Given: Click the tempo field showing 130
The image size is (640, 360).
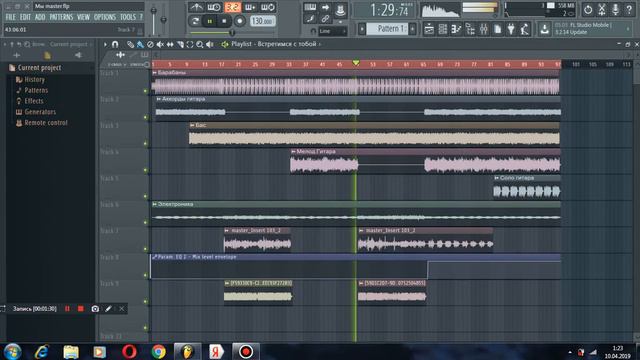Looking at the screenshot, I should [x=262, y=21].
